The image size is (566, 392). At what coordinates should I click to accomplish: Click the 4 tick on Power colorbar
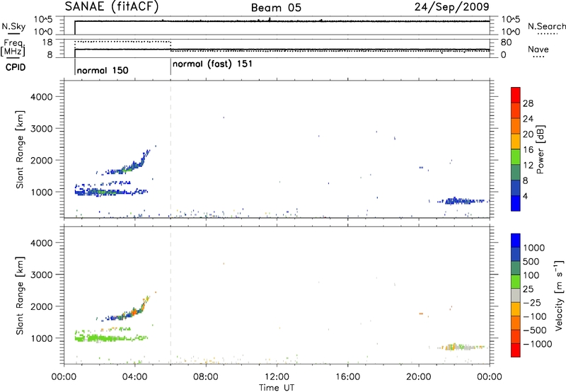coord(525,196)
